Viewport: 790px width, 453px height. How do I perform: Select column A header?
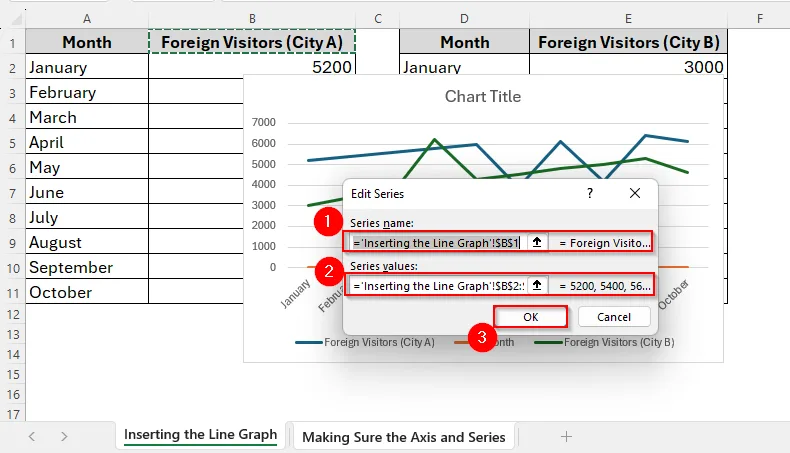click(87, 19)
